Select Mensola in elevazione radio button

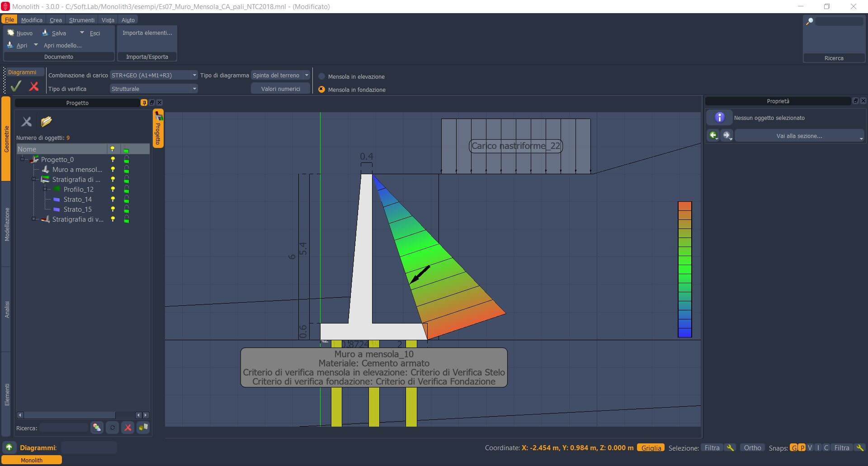point(322,76)
